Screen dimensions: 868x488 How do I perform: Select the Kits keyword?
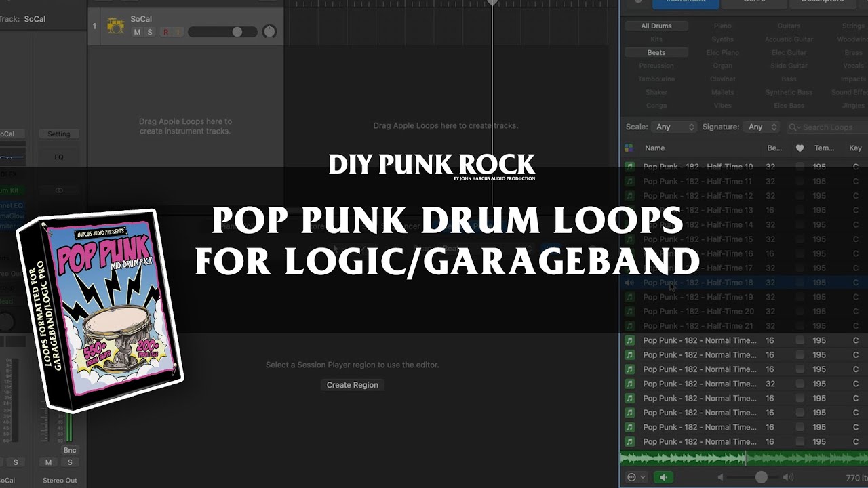coord(656,39)
